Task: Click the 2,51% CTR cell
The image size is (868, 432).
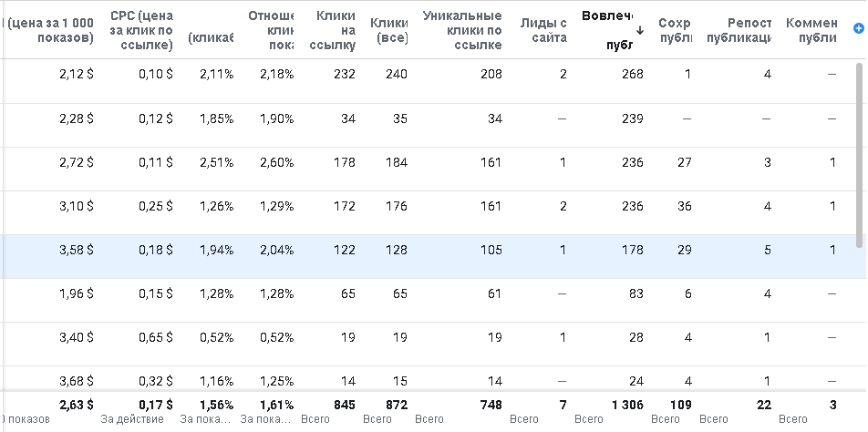Action: coord(215,162)
